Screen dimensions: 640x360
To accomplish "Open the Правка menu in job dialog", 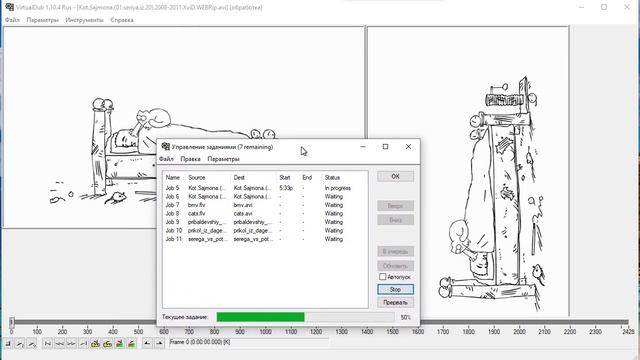I will (x=190, y=159).
